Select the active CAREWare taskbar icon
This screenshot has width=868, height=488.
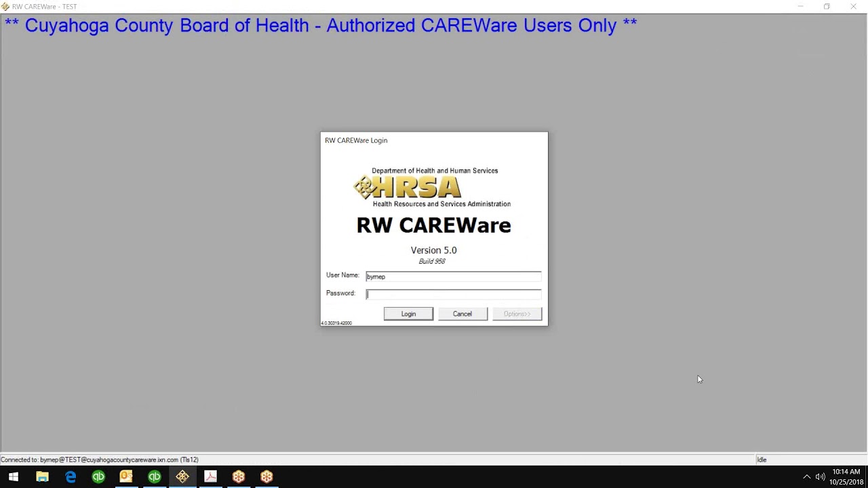(x=182, y=476)
